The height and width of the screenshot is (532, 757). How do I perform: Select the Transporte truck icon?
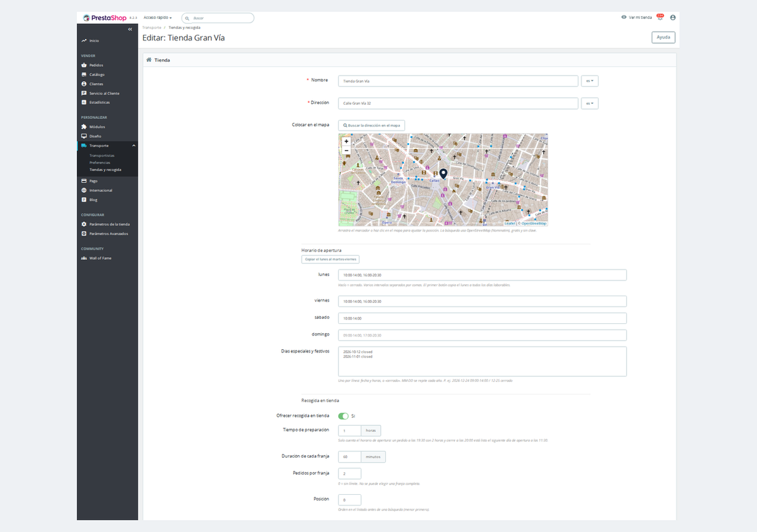coord(84,146)
